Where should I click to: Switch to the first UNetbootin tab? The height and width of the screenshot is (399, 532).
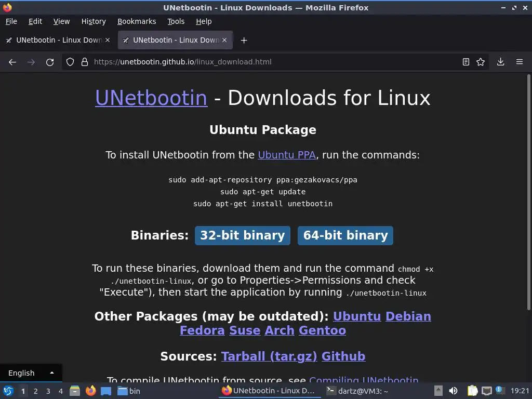(x=58, y=40)
